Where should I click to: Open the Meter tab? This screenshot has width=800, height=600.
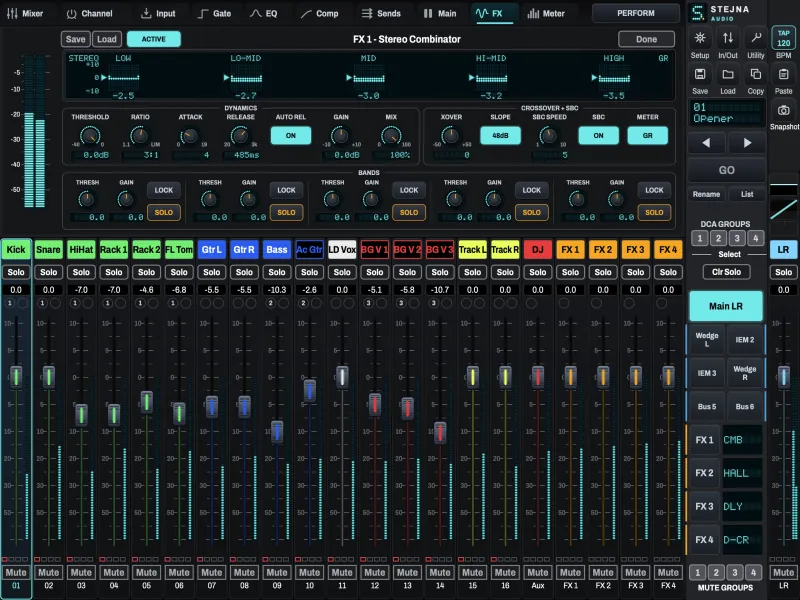[x=546, y=13]
